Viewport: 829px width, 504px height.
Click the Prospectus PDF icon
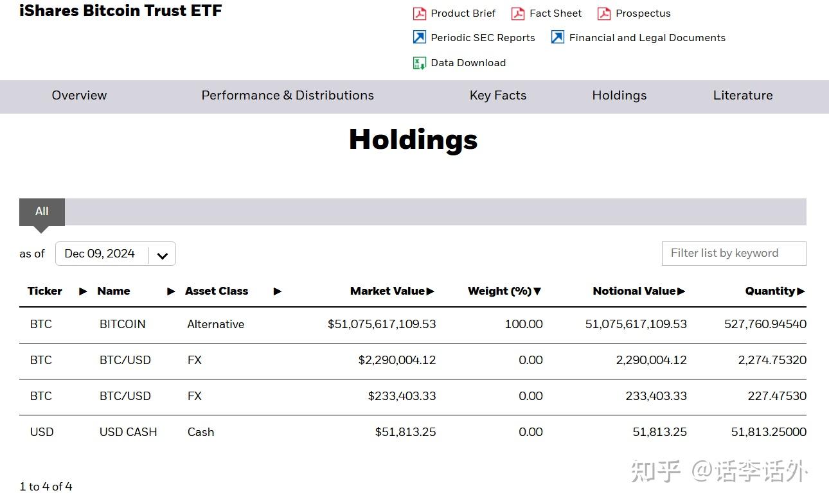pos(604,13)
